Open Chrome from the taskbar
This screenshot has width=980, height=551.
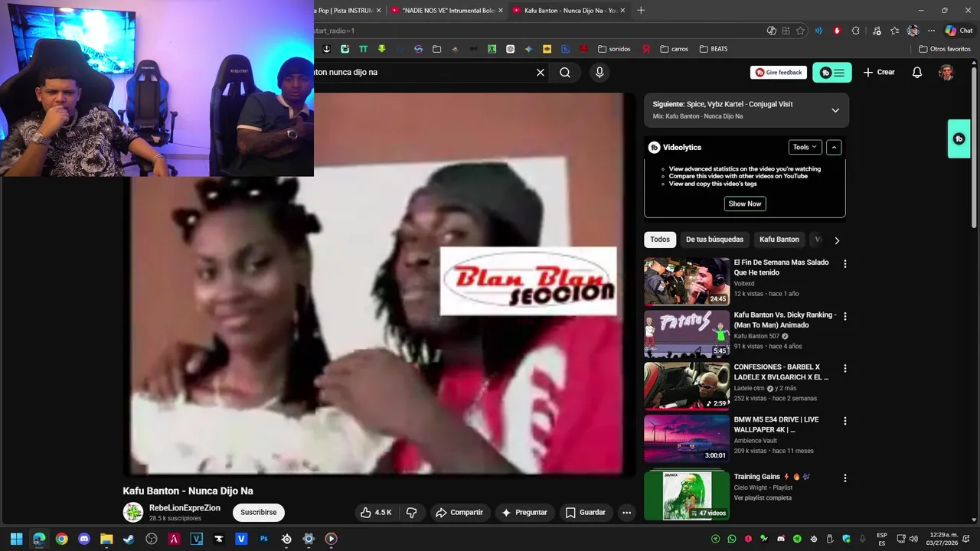pyautogui.click(x=61, y=539)
